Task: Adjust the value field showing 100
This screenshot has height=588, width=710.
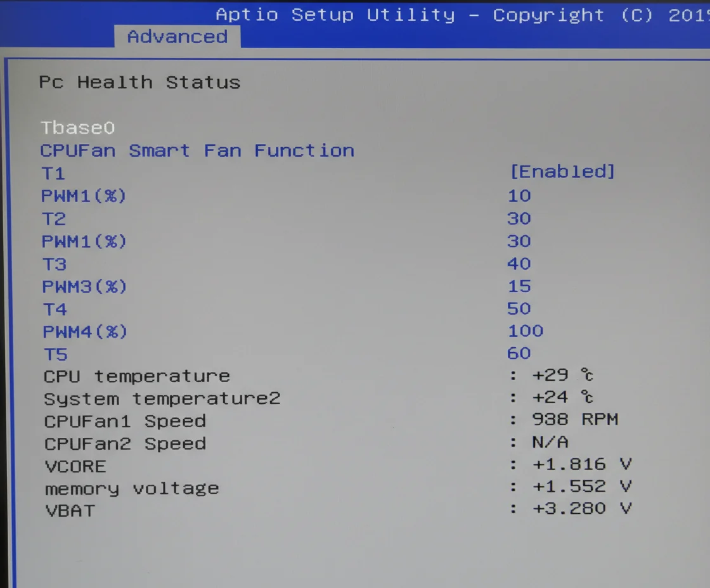Action: tap(526, 331)
